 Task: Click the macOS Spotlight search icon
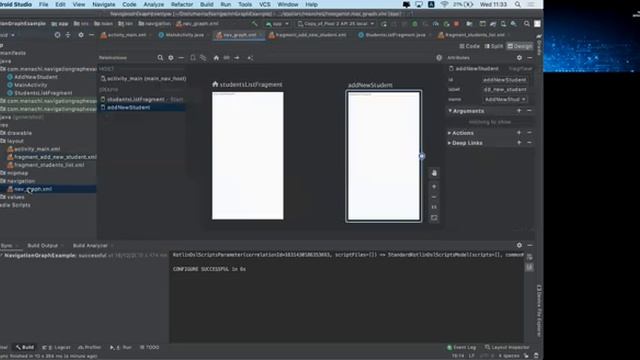[518, 4]
